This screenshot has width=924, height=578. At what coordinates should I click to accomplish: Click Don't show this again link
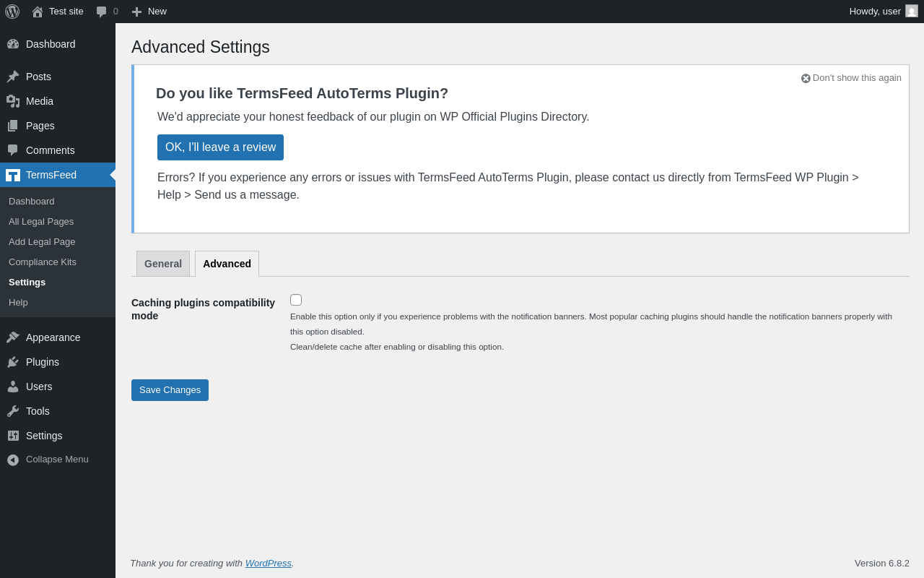click(857, 78)
